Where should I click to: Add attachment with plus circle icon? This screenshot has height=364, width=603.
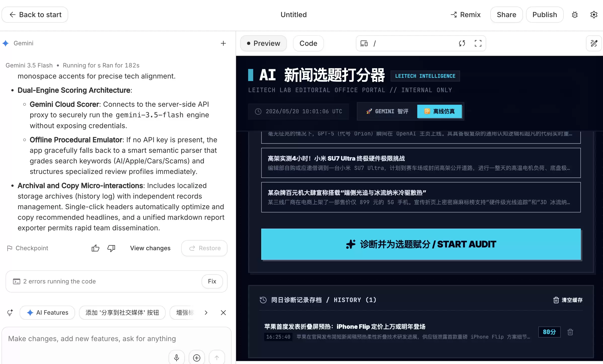pos(197,358)
